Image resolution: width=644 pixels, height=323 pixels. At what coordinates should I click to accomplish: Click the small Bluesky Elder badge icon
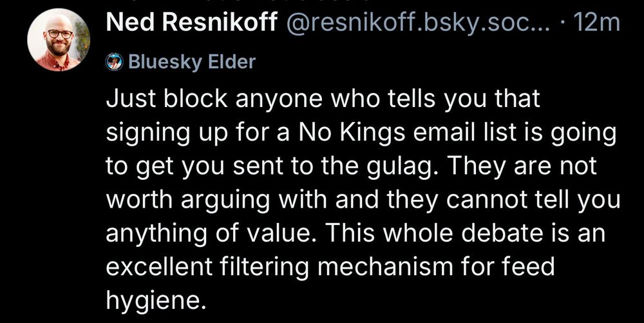tap(115, 62)
